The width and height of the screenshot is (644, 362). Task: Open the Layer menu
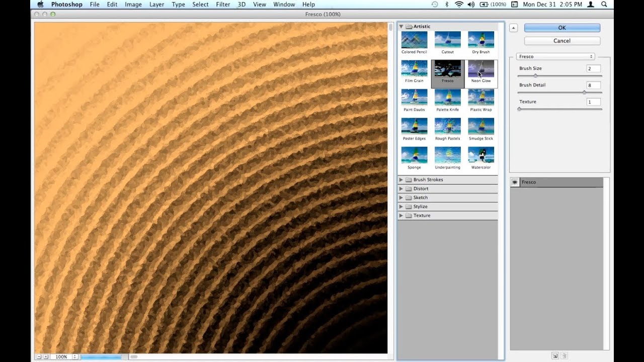157,5
